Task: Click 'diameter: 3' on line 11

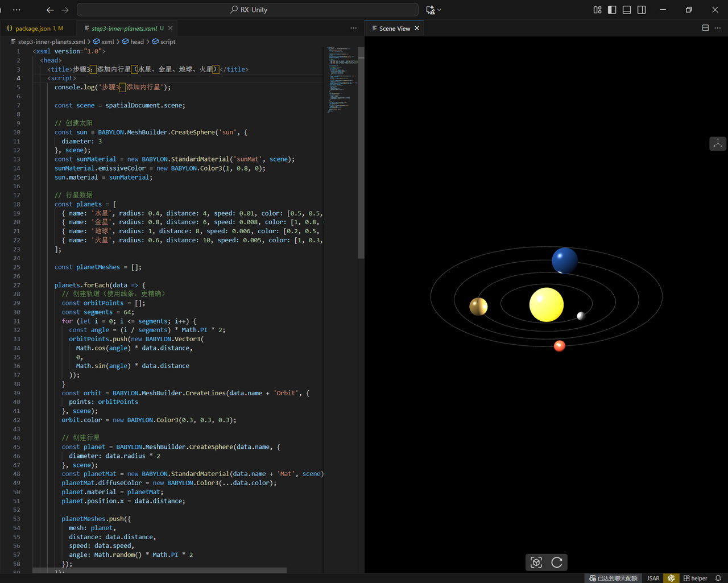Action: click(x=82, y=141)
